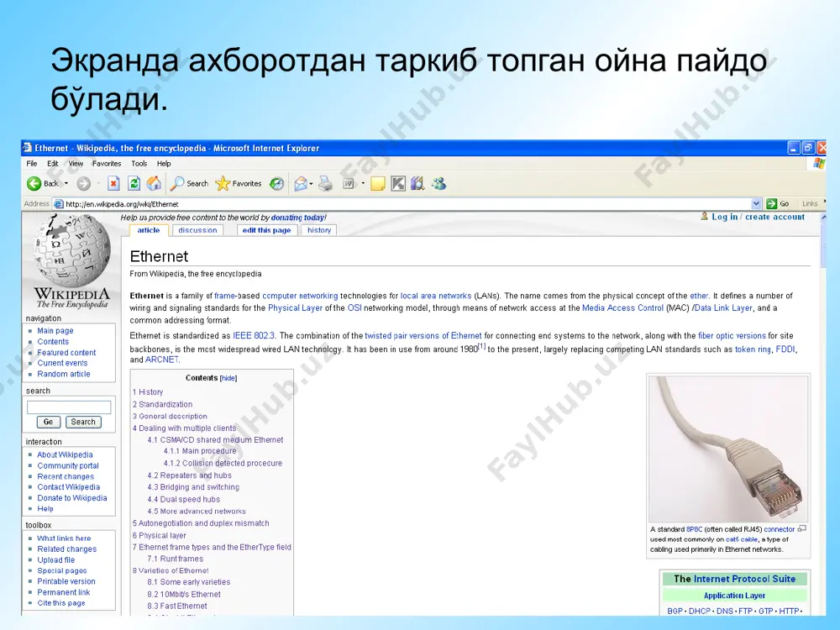Click the Log in / create account link
Viewport: 840px width, 630px height.
point(758,217)
